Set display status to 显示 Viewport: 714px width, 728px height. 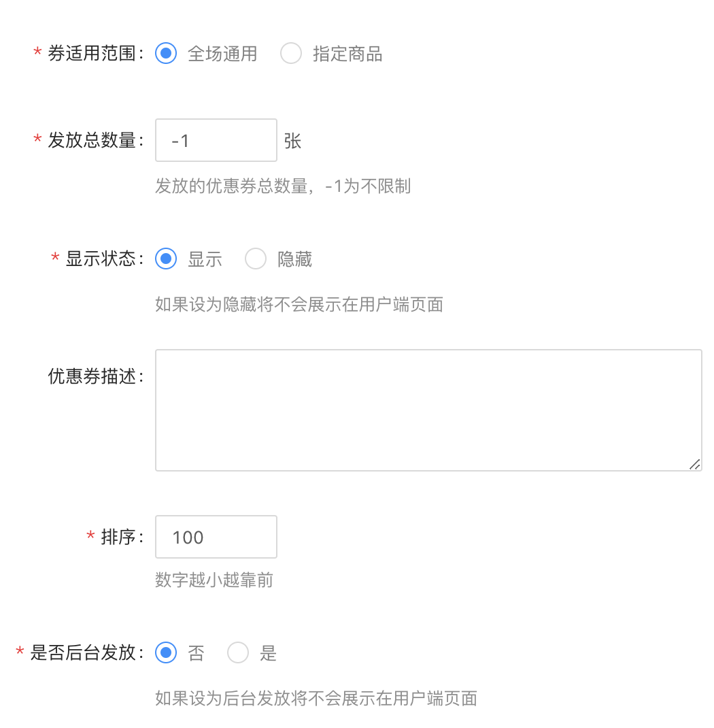(x=166, y=259)
